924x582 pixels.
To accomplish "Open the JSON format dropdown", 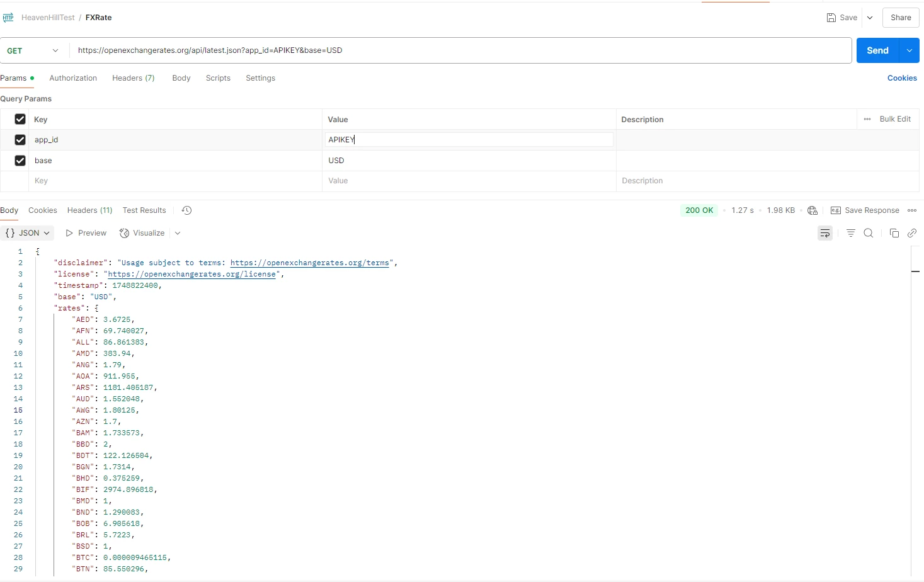I will (27, 233).
